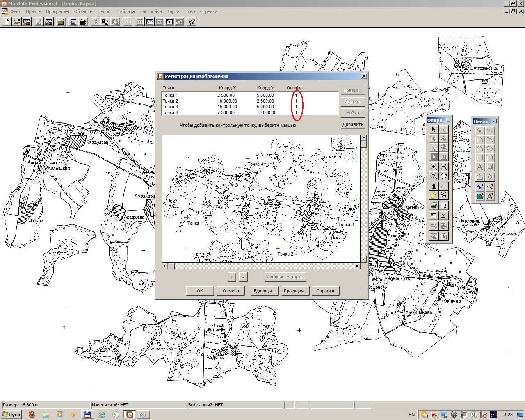Select the Ruler distance tool
The height and width of the screenshot is (420, 525).
coord(443,205)
